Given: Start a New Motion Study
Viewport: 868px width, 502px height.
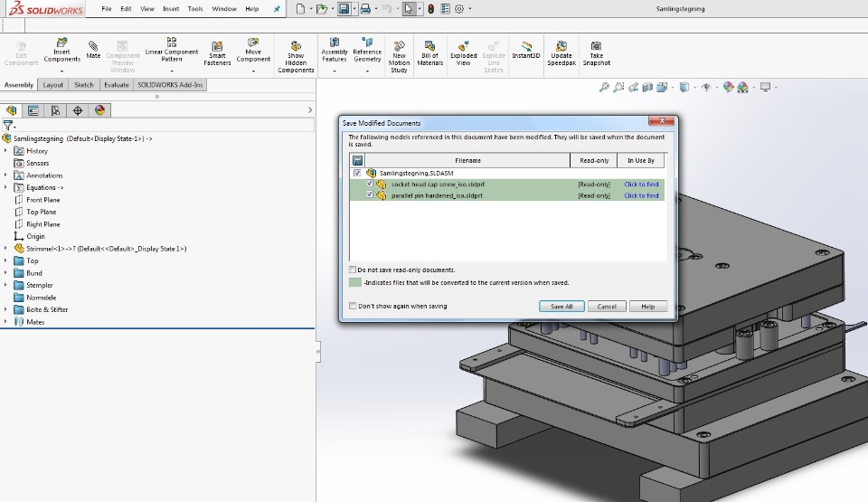Looking at the screenshot, I should click(x=399, y=56).
